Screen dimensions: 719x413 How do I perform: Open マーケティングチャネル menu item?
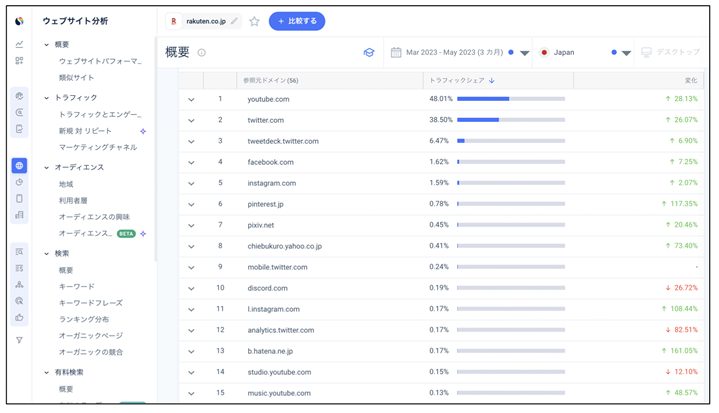[98, 147]
